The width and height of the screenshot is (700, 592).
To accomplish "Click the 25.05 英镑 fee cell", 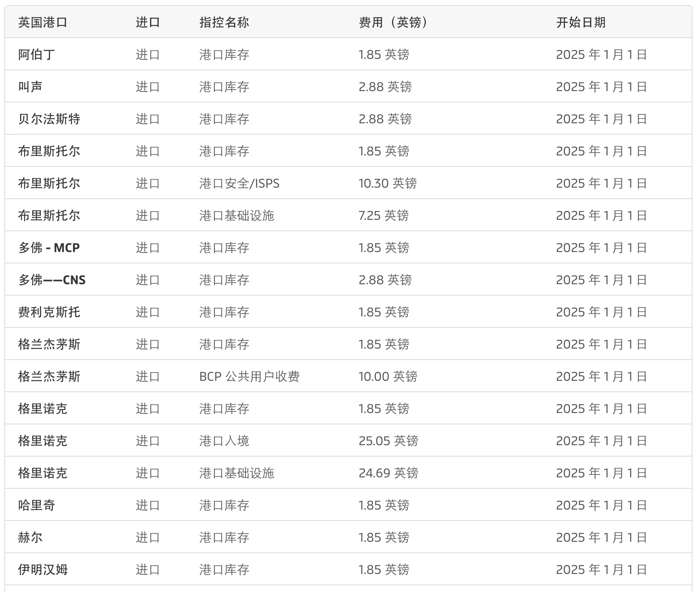I will pos(388,441).
